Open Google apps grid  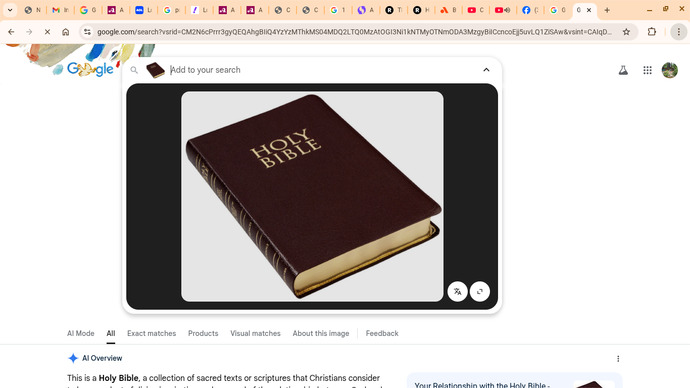[x=647, y=70]
